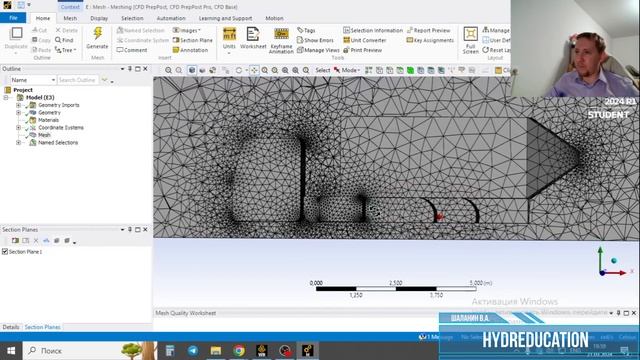Open the Tags tool
Screen dimensions: 640x360
pyautogui.click(x=306, y=30)
